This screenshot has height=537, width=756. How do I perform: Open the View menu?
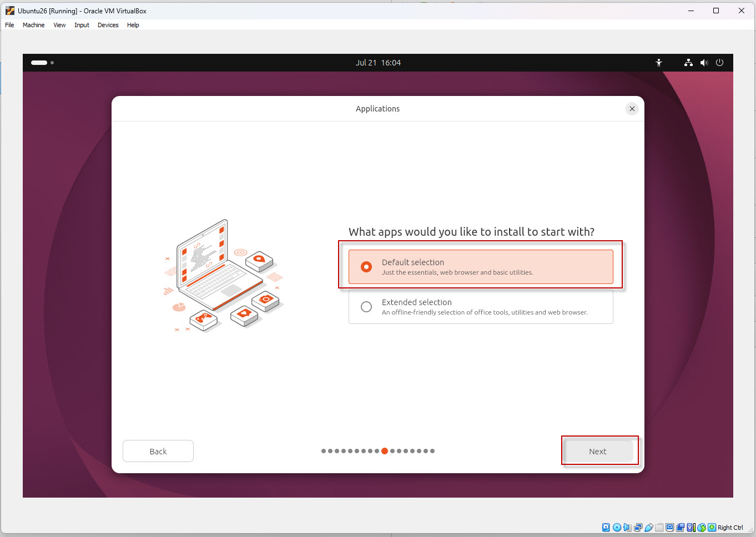[x=59, y=25]
